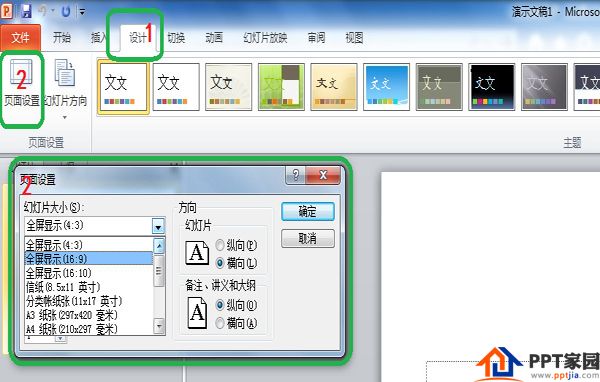Apply the tan orange gradient theme thumbnail
This screenshot has height=382, width=600.
pos(334,87)
